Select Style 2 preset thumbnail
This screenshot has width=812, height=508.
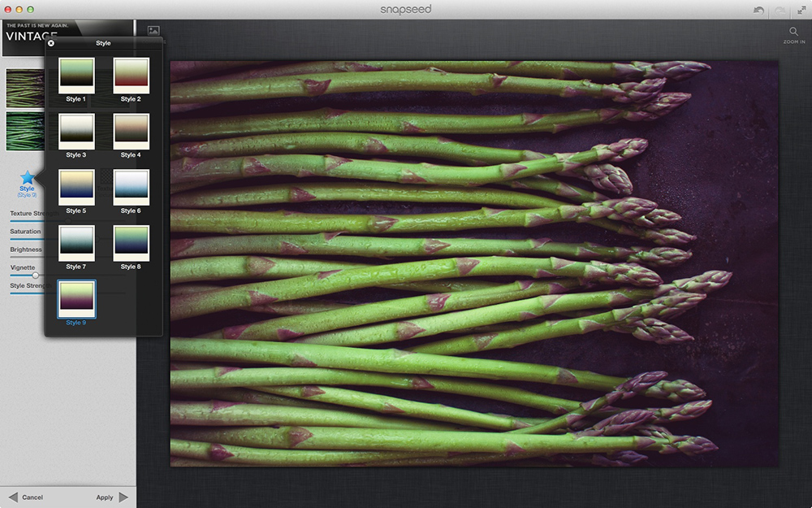click(131, 76)
